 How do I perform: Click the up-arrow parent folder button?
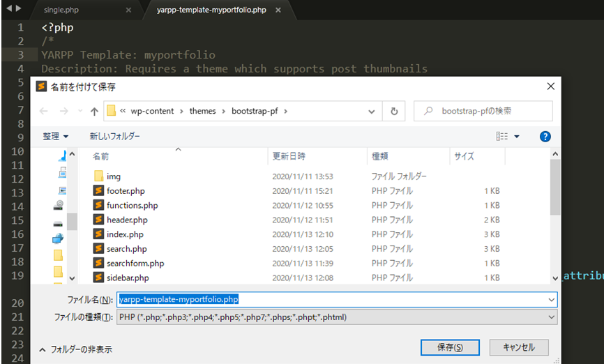94,111
